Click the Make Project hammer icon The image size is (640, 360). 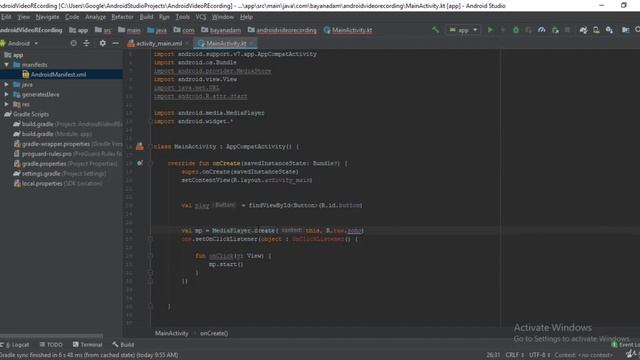(x=435, y=30)
